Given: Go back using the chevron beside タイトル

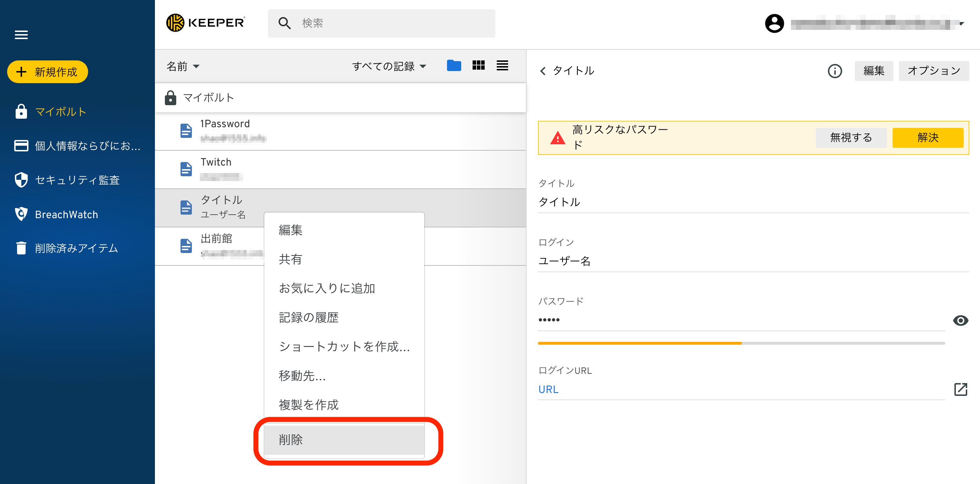Looking at the screenshot, I should [x=543, y=71].
